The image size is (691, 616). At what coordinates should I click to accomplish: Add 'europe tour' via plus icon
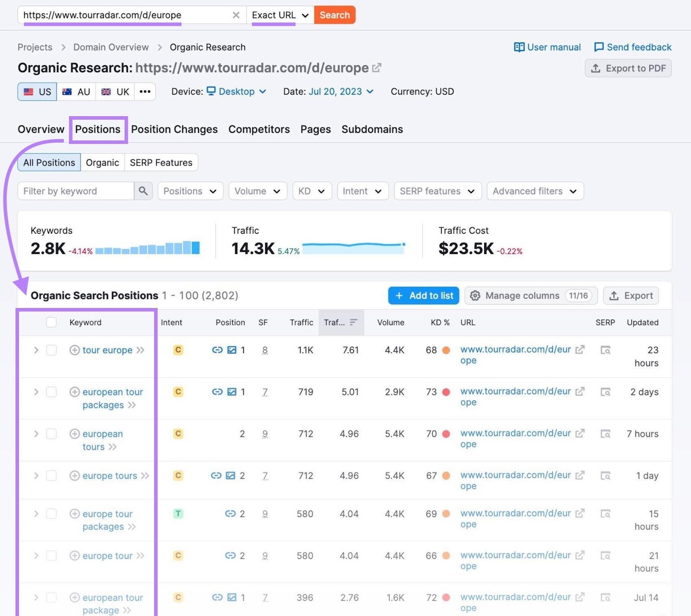click(74, 556)
